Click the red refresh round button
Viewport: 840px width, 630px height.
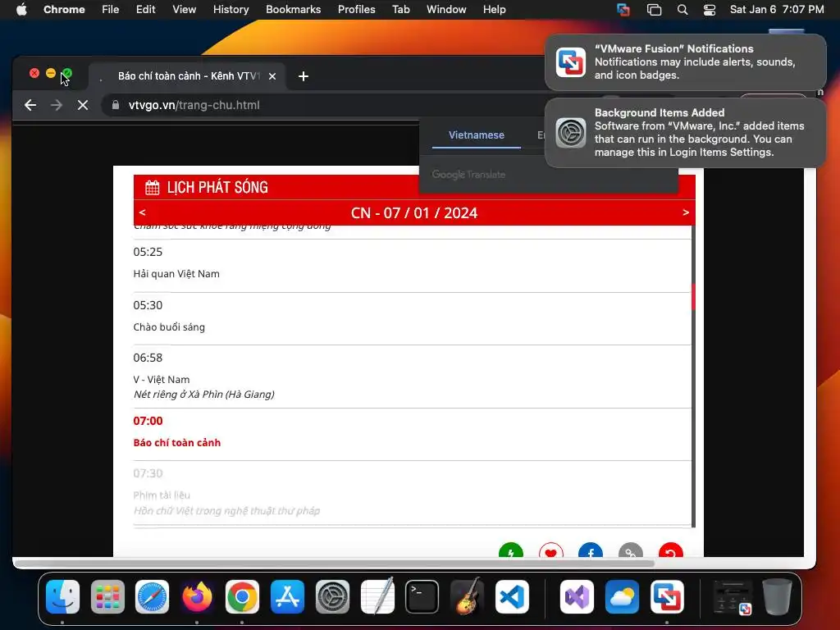coord(671,550)
